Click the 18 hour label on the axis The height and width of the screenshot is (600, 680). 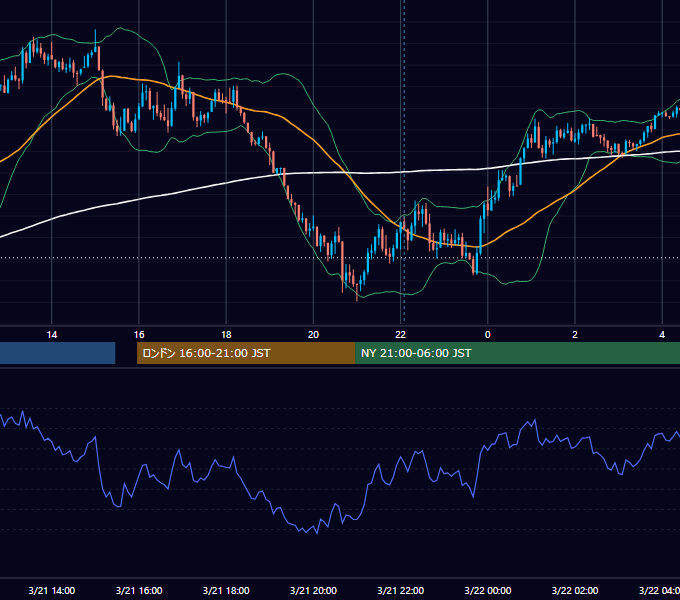(x=226, y=335)
